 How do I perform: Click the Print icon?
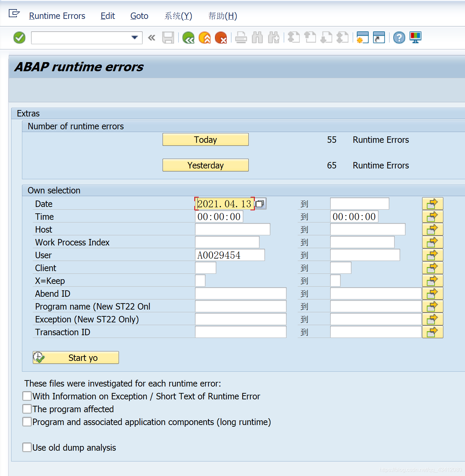[x=241, y=37]
